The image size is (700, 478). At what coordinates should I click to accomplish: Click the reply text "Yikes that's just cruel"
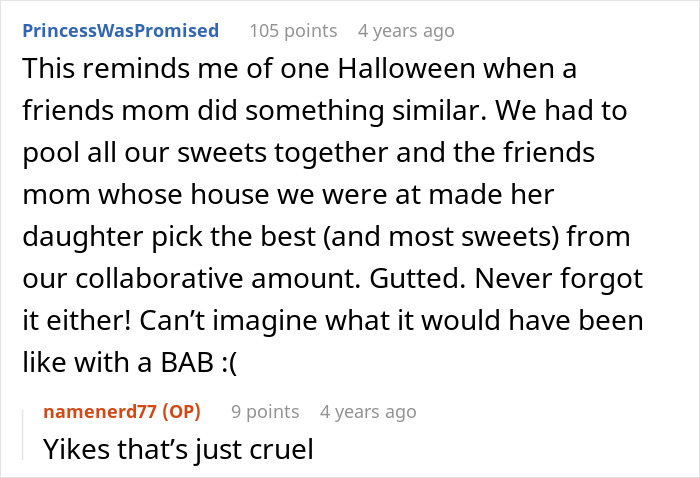[x=178, y=449]
